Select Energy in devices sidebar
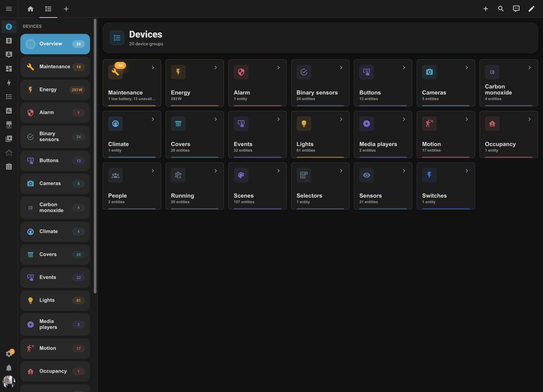 [x=55, y=90]
